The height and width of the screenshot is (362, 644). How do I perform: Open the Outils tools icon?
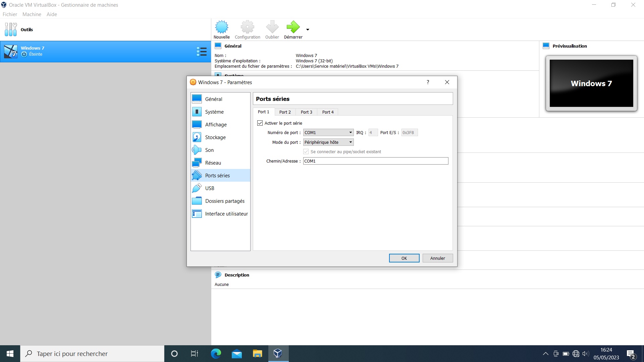click(11, 29)
